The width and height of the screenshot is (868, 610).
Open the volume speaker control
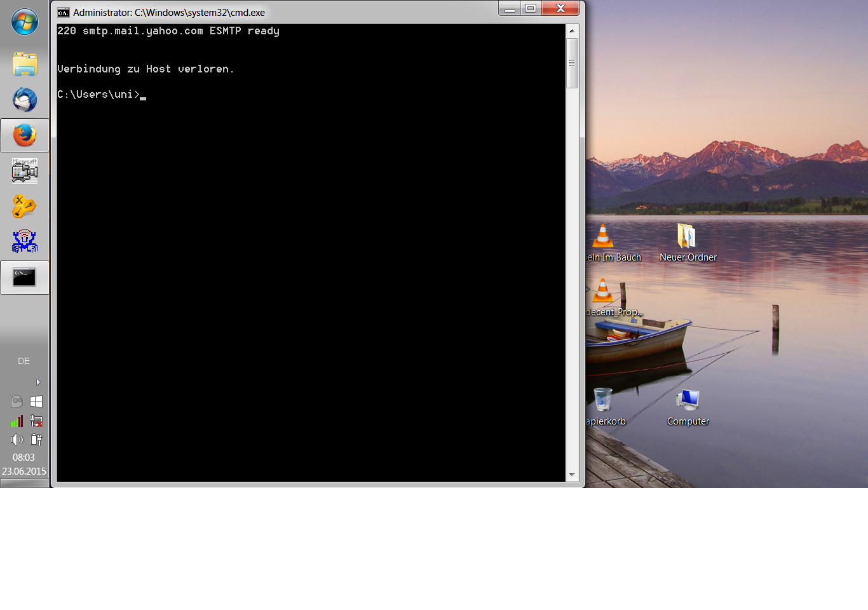pos(17,440)
